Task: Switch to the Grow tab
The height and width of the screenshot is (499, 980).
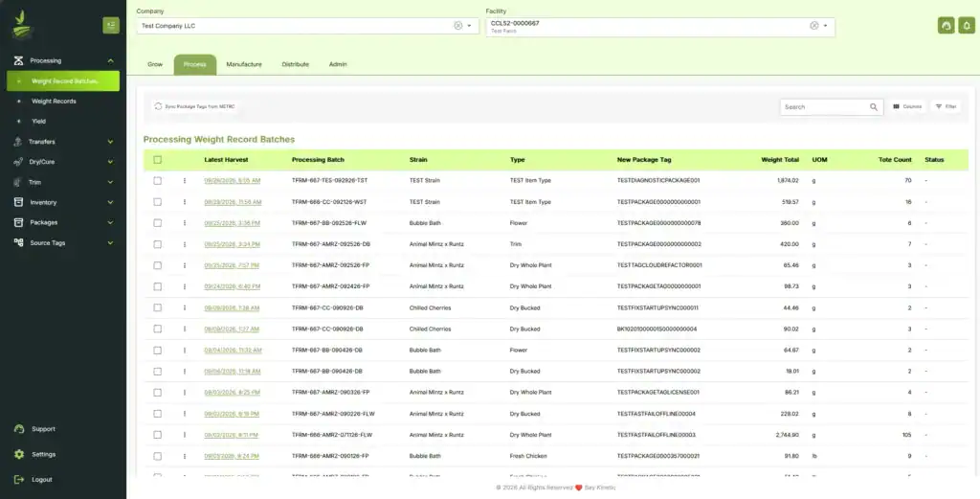Action: pyautogui.click(x=155, y=64)
